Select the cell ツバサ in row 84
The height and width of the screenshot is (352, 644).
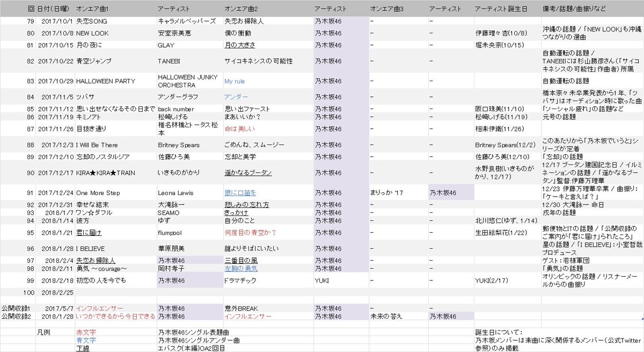click(x=85, y=97)
